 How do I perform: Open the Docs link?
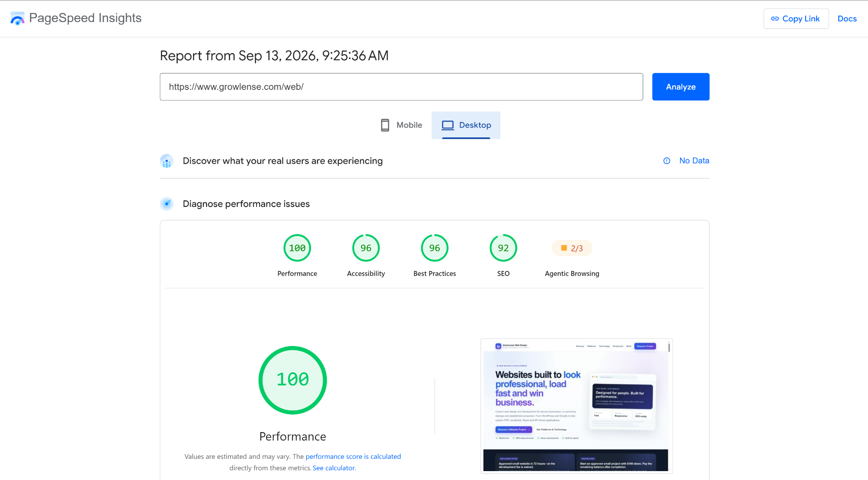point(847,19)
